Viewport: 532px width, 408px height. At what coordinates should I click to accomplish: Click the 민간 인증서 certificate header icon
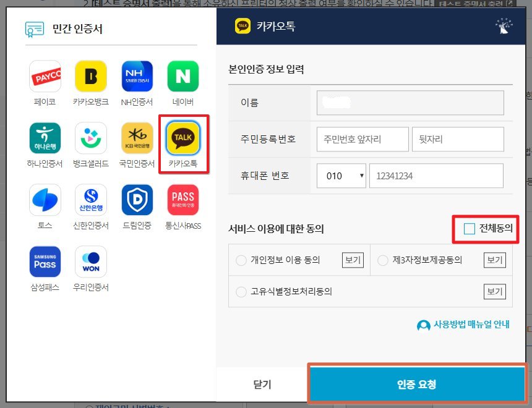pos(35,29)
